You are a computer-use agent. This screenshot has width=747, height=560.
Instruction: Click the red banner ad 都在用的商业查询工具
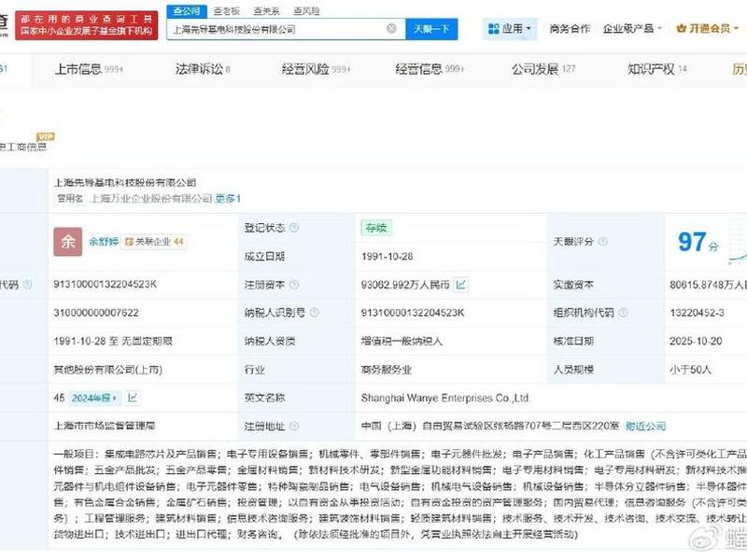(86, 25)
